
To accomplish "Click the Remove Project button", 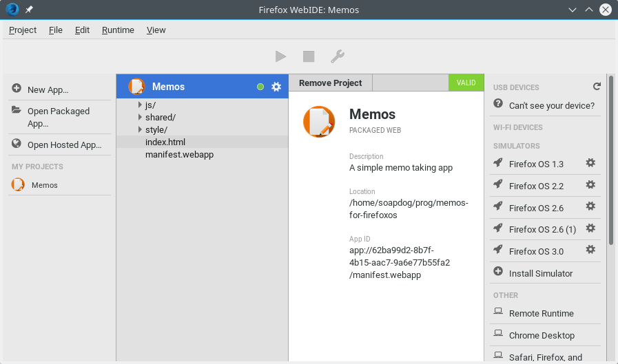I will coord(330,83).
